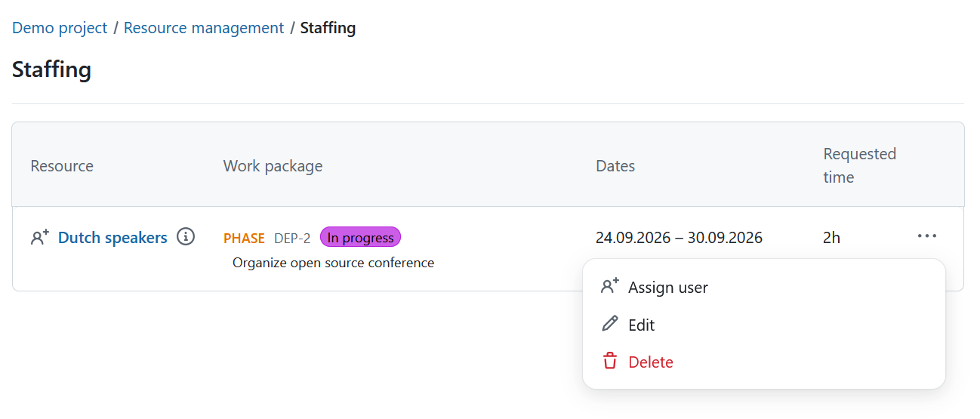Click the orange PHASE type label
Image resolution: width=980 pixels, height=419 pixels.
[244, 238]
